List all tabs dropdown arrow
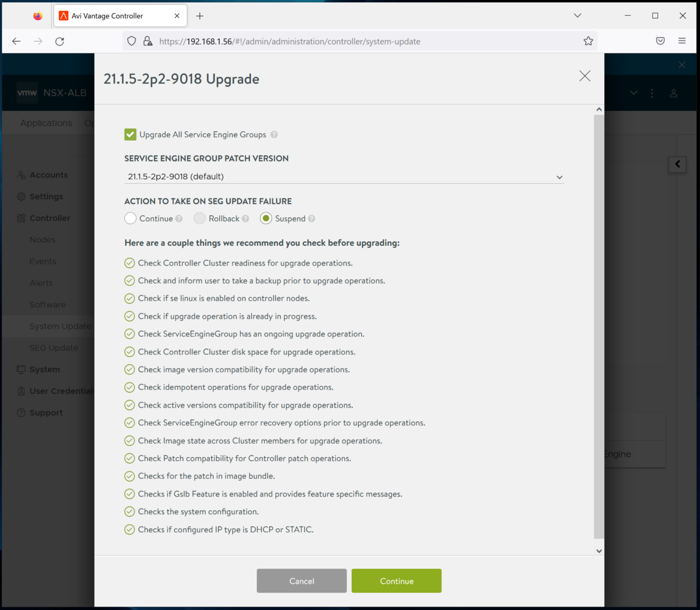 (577, 16)
